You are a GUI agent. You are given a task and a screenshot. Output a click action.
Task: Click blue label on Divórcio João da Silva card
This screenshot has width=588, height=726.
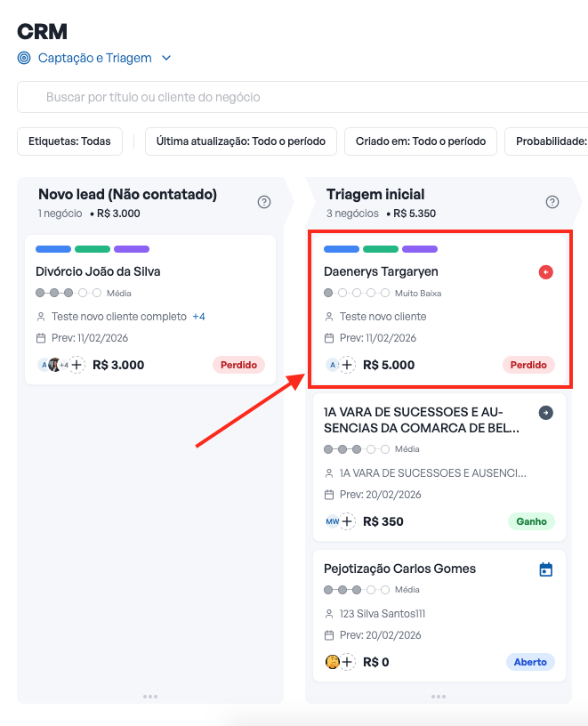point(53,249)
